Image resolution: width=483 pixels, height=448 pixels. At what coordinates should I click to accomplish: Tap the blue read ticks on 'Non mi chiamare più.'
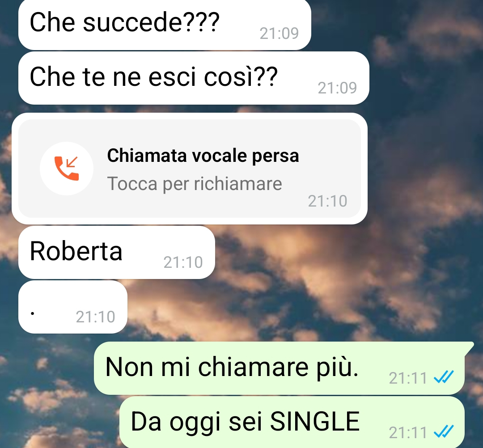coord(444,377)
